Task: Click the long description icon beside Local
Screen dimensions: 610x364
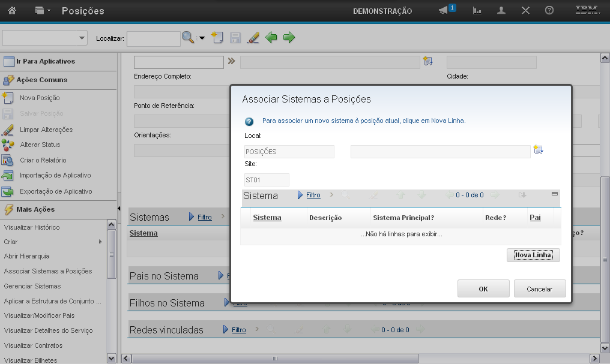Action: (539, 150)
